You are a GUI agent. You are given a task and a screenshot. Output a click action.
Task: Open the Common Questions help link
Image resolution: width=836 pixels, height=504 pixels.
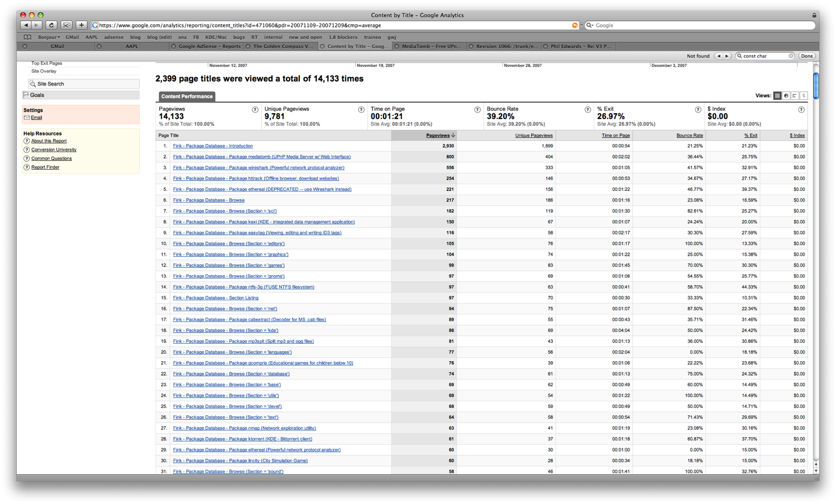(51, 159)
